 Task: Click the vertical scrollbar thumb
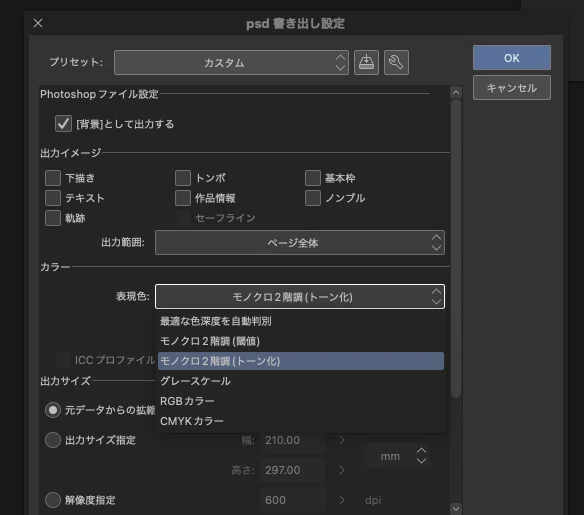456,249
